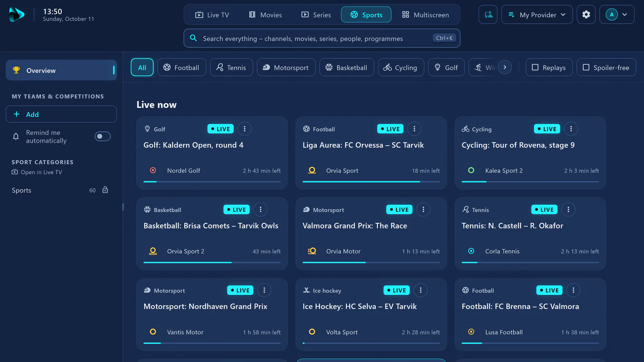
Task: Select the All filter chip
Action: click(x=142, y=68)
